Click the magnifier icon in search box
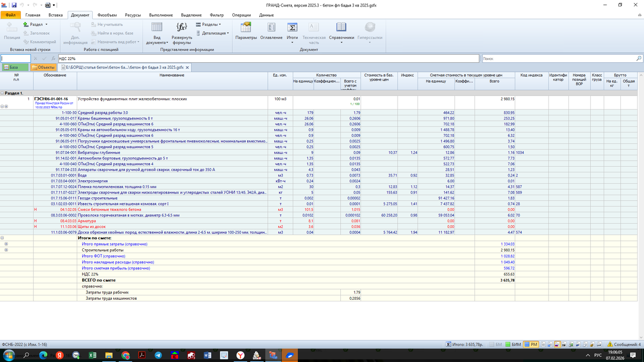 point(639,58)
